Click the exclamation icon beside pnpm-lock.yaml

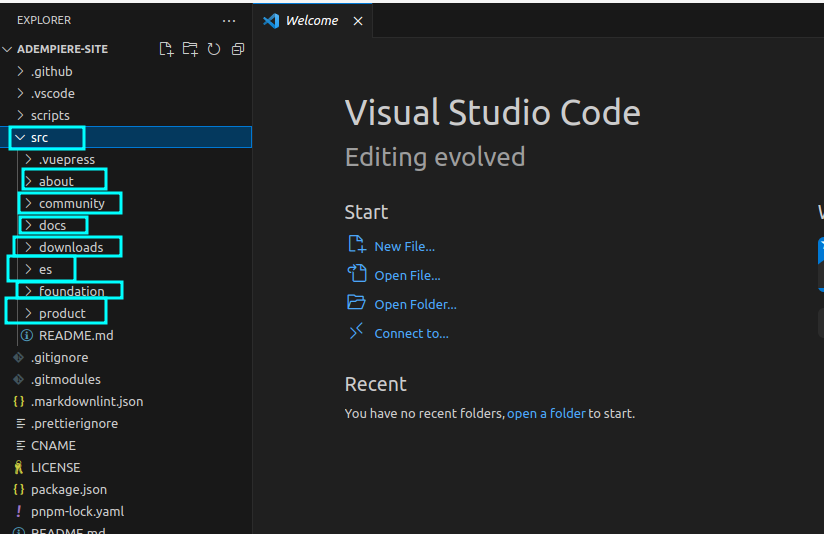(x=19, y=511)
